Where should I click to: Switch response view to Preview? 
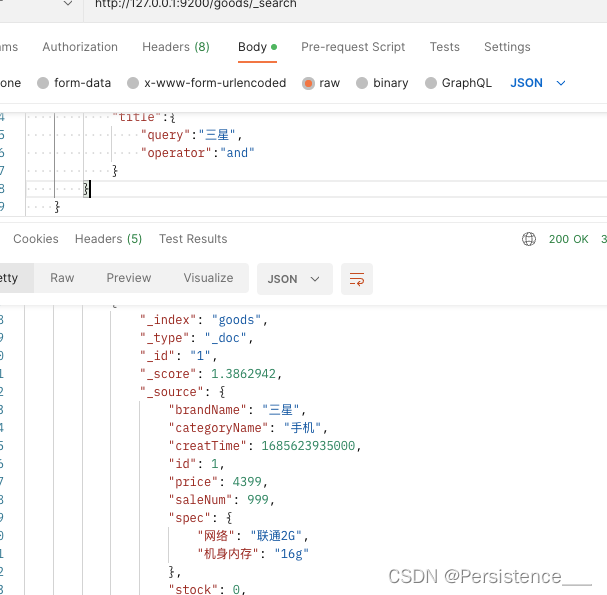click(x=129, y=278)
